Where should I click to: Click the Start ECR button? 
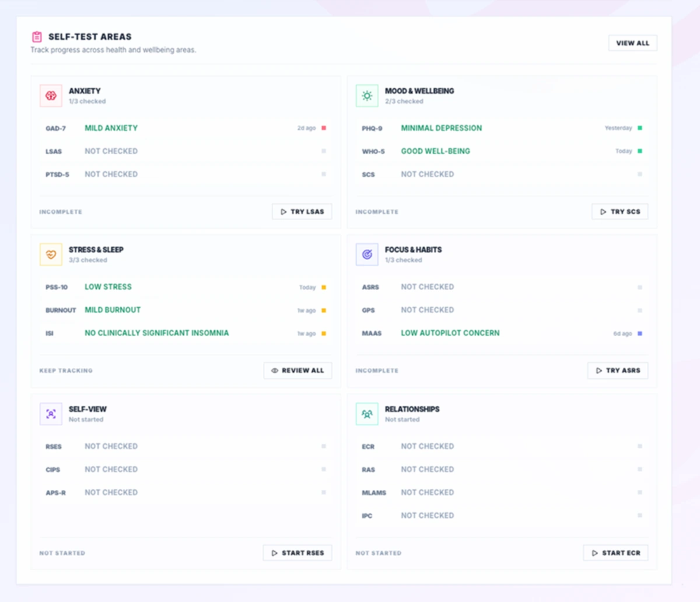click(616, 553)
